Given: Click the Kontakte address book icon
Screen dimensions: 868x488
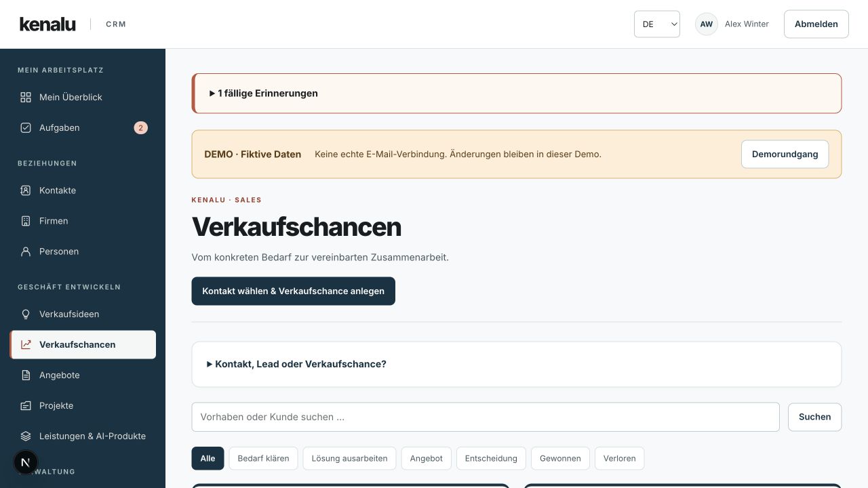Looking at the screenshot, I should (26, 190).
